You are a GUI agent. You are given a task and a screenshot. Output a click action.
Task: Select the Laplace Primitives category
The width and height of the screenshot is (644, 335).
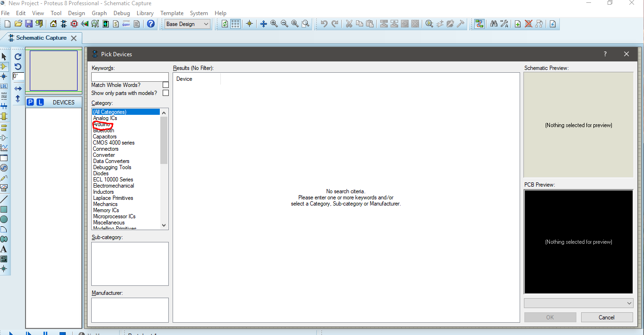[x=113, y=198]
